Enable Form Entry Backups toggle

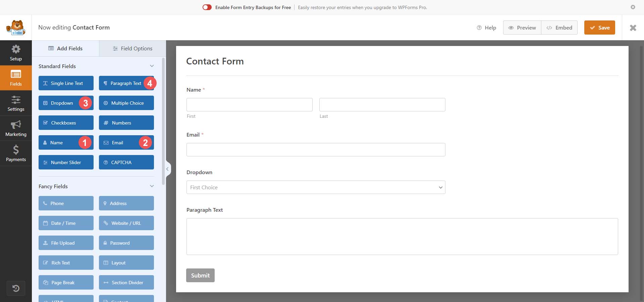[207, 7]
